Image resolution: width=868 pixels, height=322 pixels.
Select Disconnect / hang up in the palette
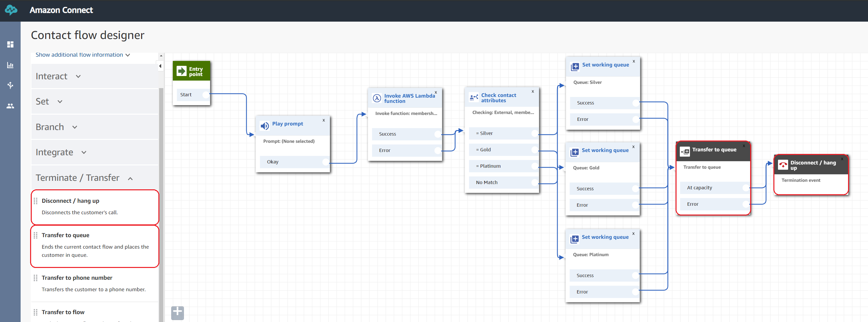click(x=95, y=207)
